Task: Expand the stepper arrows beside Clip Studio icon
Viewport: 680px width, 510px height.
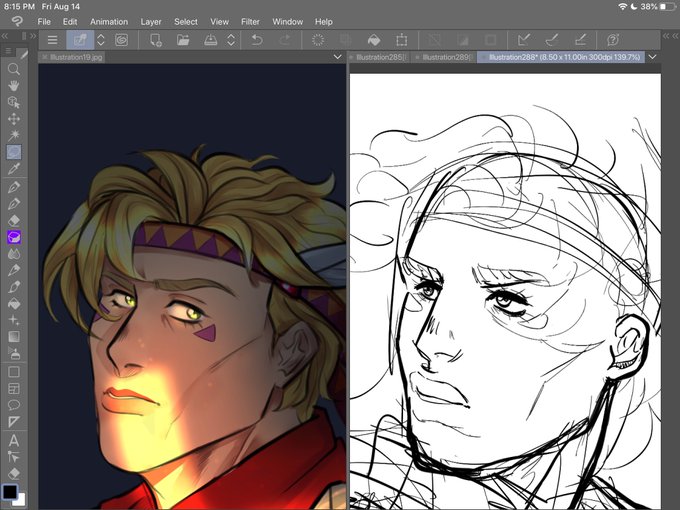Action: point(101,40)
